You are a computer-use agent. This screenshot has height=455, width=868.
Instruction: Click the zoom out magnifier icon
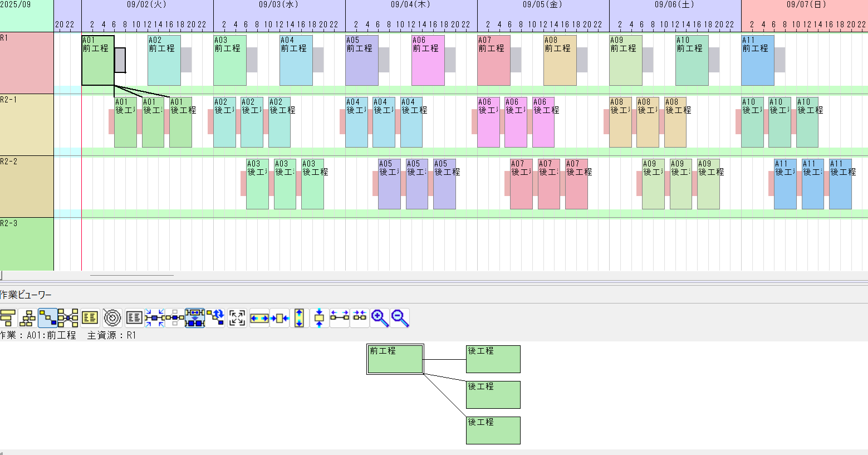pyautogui.click(x=400, y=318)
